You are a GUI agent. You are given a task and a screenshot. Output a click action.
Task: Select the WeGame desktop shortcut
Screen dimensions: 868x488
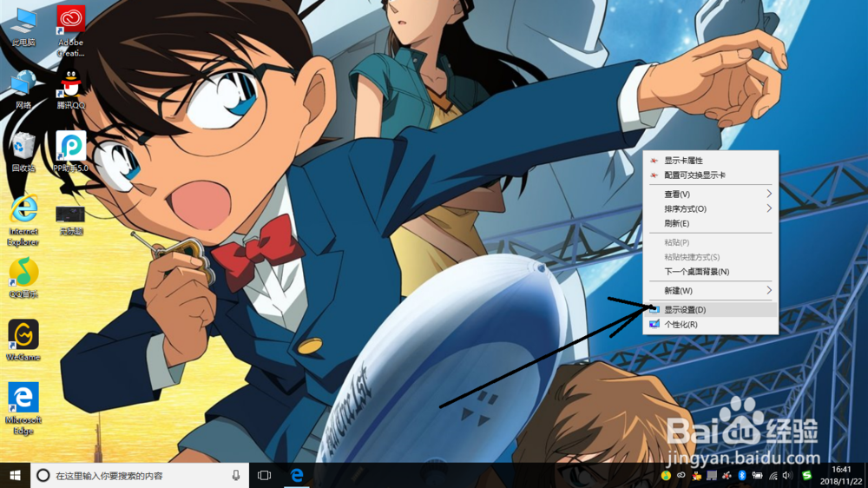tap(23, 340)
